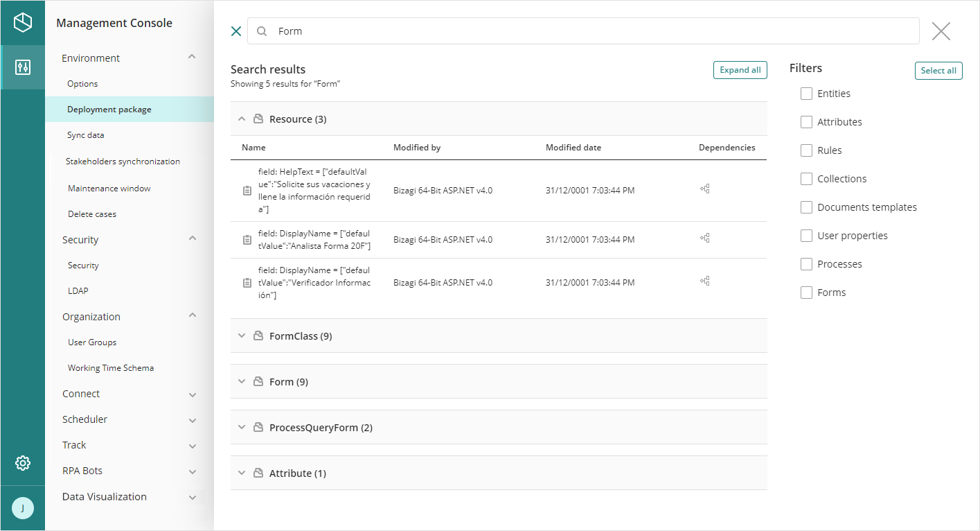Tick the User properties filter checkbox
Viewport: 980px width, 531px height.
[x=806, y=236]
